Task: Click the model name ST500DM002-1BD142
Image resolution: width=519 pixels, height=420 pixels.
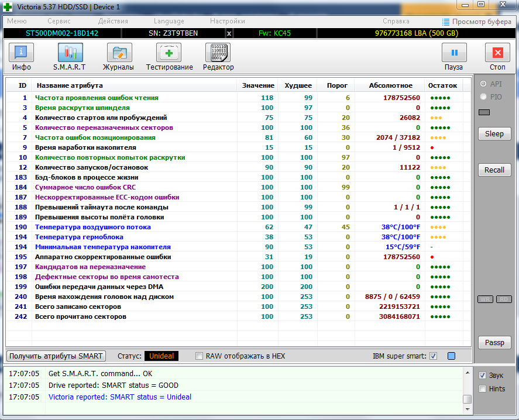Action: click(62, 33)
